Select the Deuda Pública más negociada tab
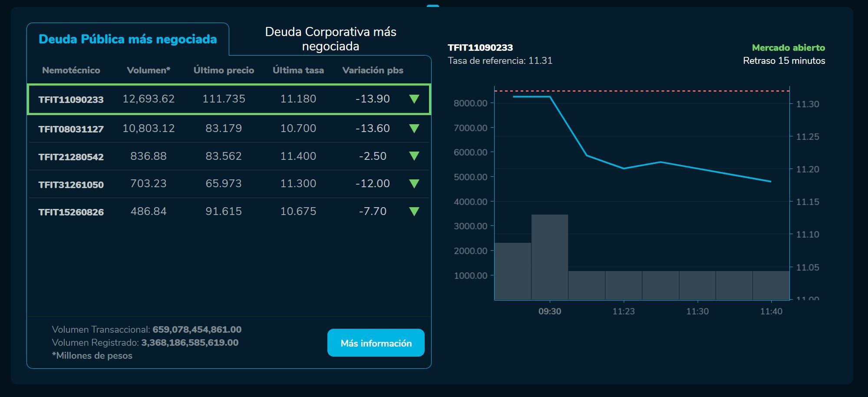This screenshot has width=868, height=397. coord(127,39)
